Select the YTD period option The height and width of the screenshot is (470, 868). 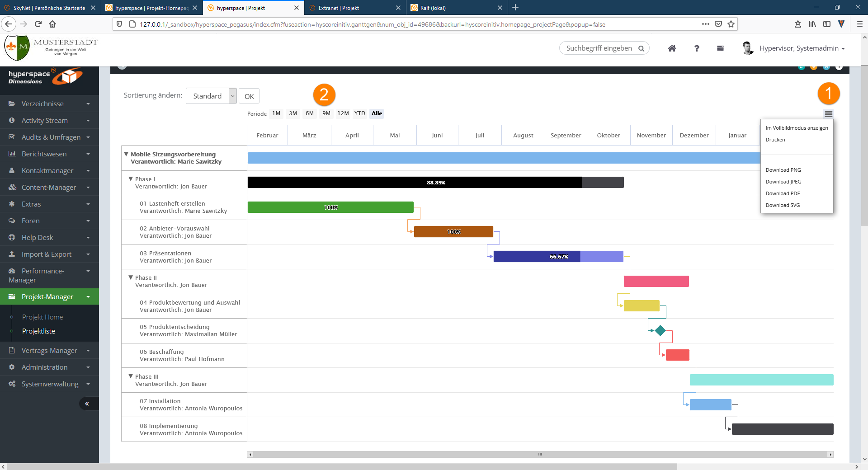(x=359, y=113)
